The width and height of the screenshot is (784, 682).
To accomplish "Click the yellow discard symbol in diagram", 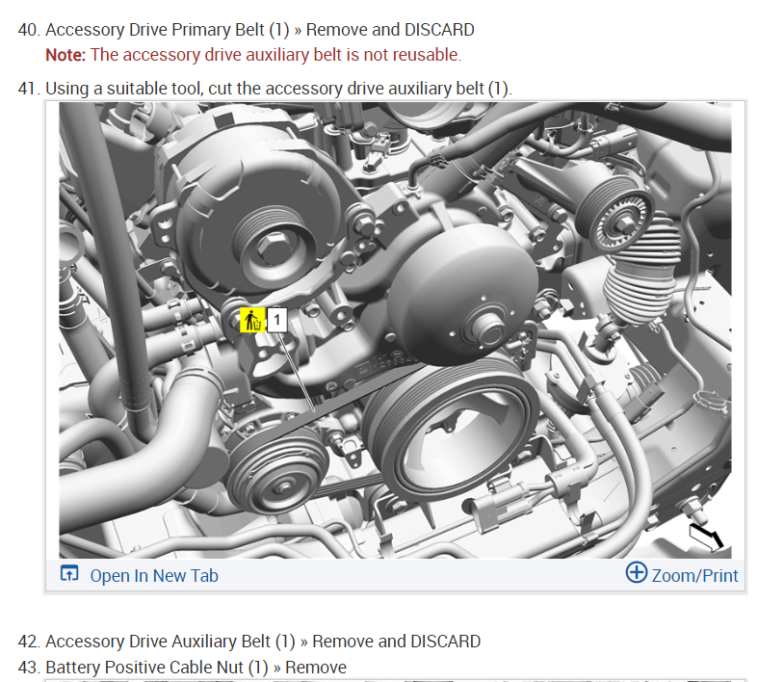I will pos(252,320).
